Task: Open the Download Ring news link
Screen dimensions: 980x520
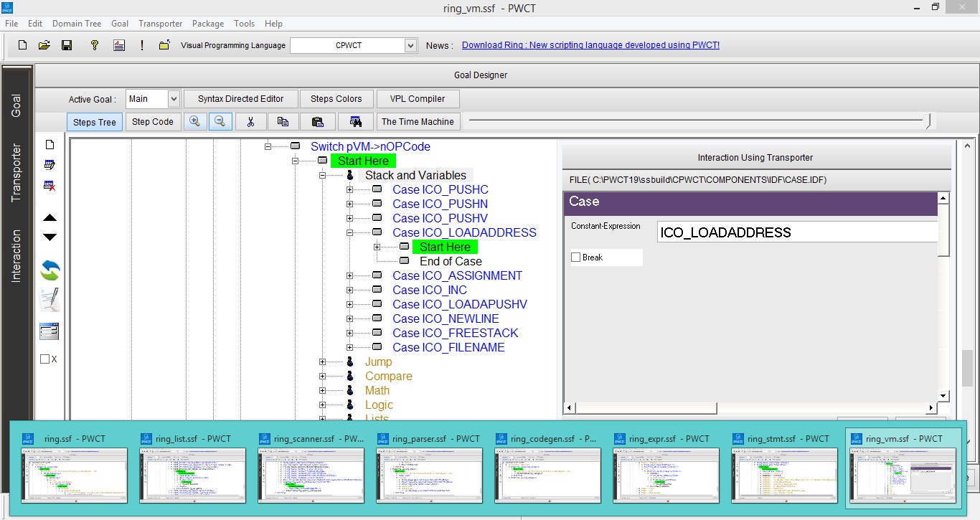Action: pyautogui.click(x=590, y=45)
